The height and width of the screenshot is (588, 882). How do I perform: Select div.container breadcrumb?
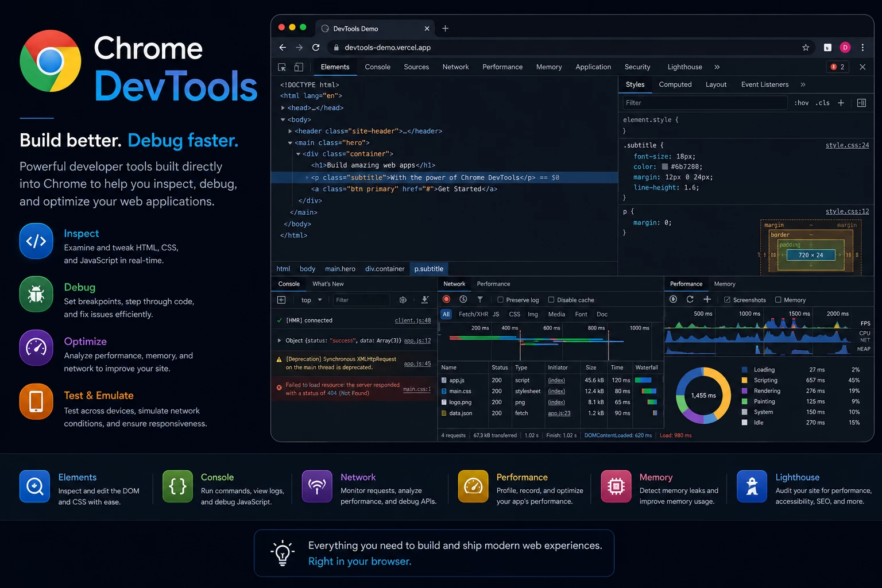click(385, 269)
